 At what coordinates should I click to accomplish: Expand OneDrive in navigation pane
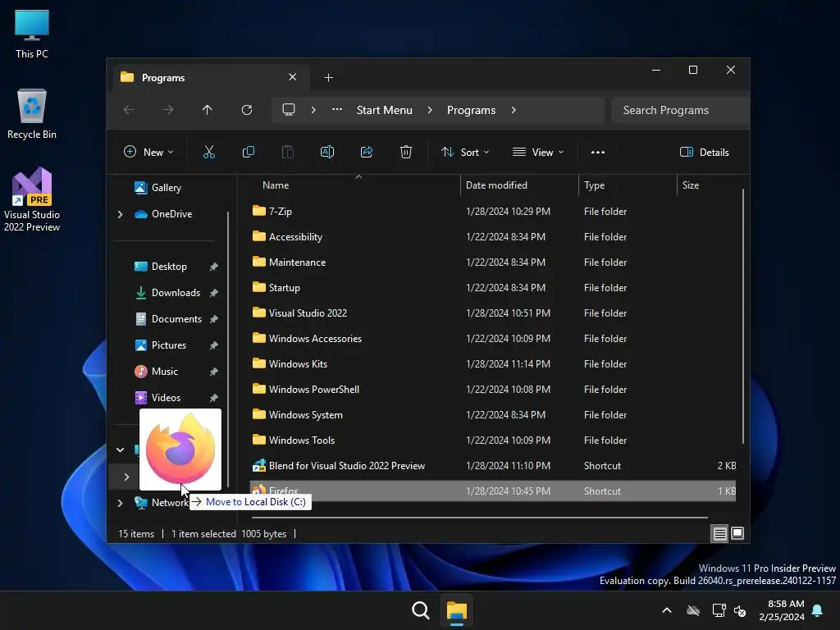[120, 214]
